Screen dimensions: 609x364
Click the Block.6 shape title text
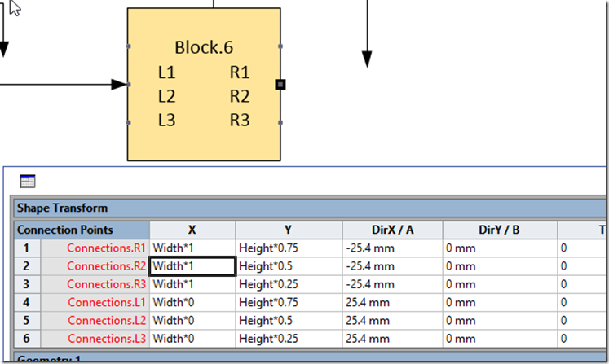tap(205, 48)
